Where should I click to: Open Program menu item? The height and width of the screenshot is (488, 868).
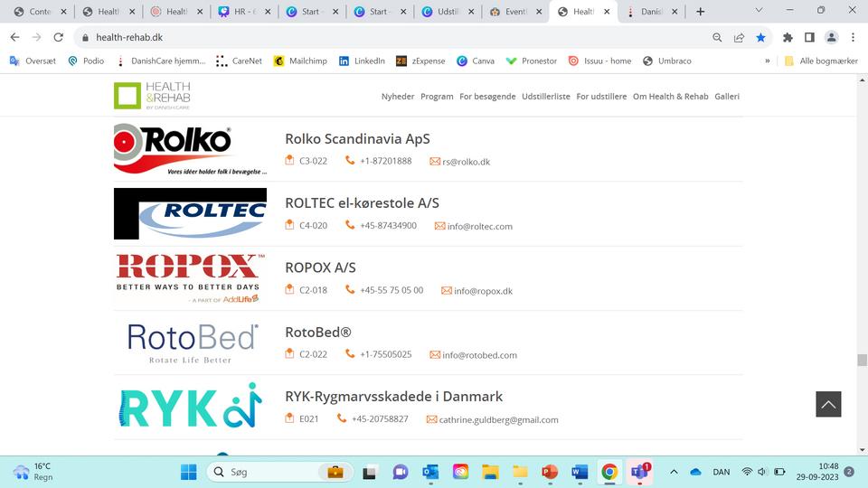tap(437, 97)
